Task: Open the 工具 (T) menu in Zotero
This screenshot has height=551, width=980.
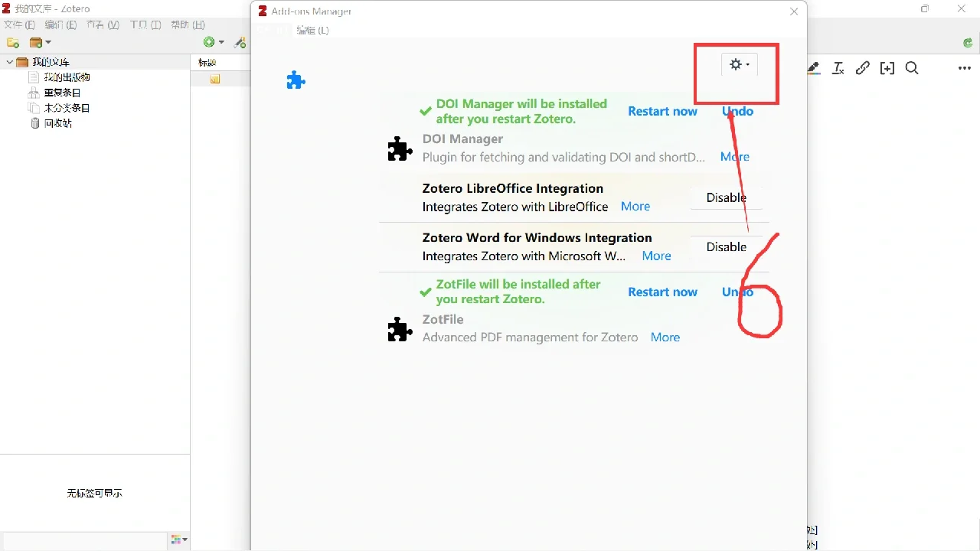Action: [145, 24]
